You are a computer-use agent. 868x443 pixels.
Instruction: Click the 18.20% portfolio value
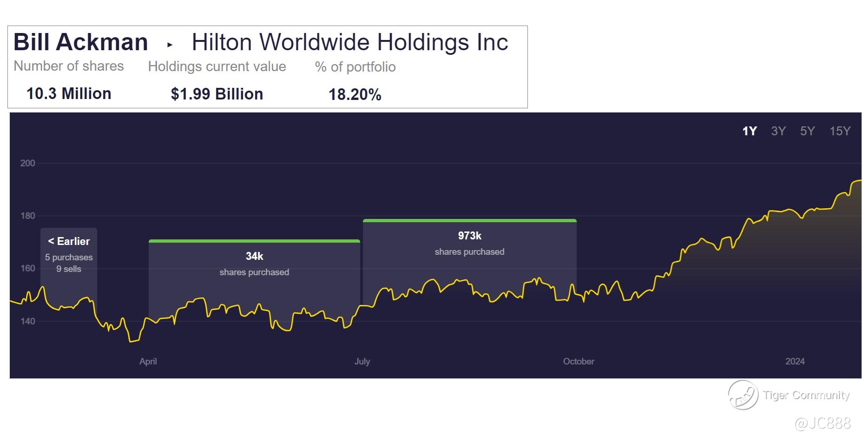[355, 95]
